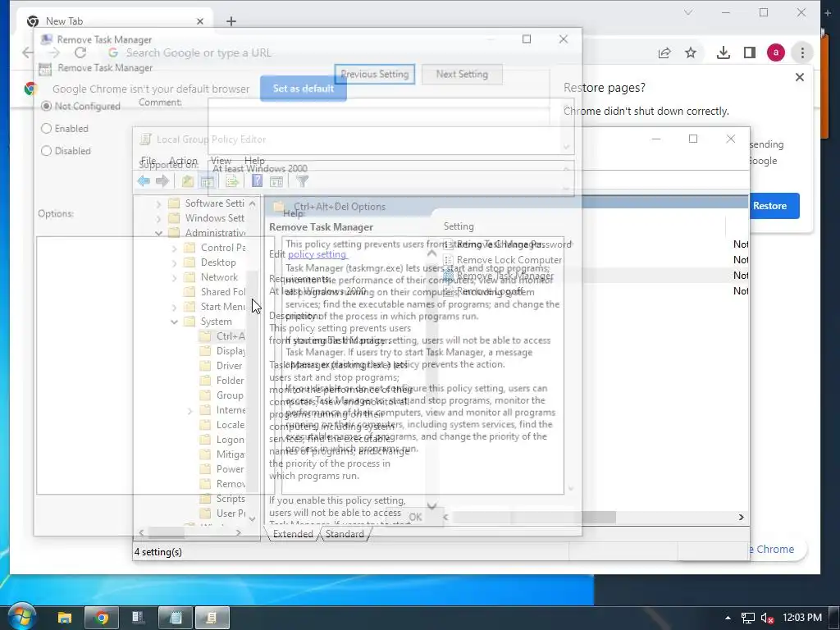Open the Action menu in Policy Editor
The image size is (840, 630).
click(x=183, y=161)
